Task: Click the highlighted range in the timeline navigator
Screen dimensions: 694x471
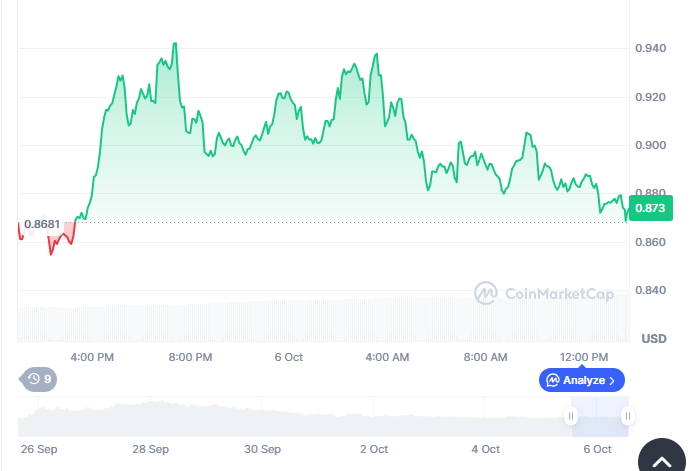Action: click(600, 416)
